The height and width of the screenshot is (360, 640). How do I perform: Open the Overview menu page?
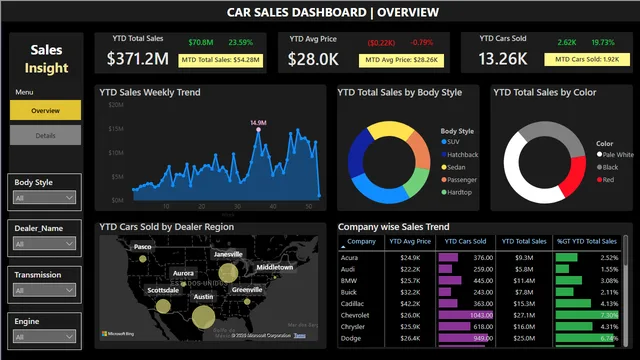[x=45, y=110]
